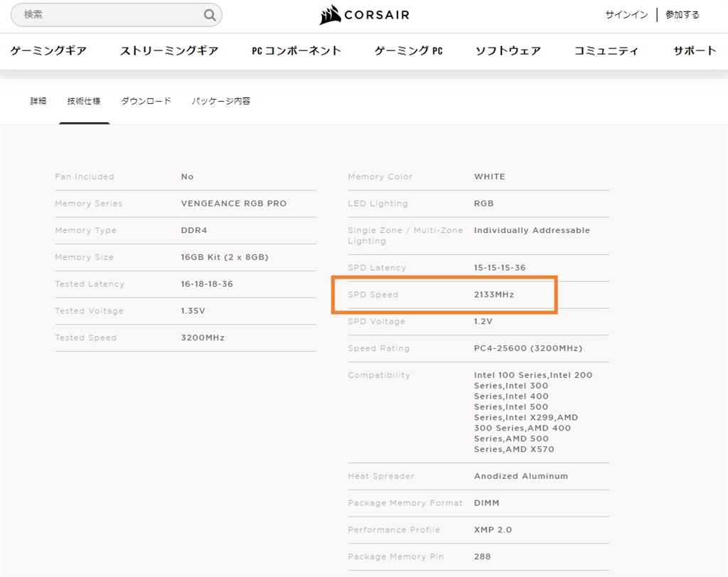The height and width of the screenshot is (577, 728).
Task: Select the Package Memory Pin label
Action: [395, 556]
